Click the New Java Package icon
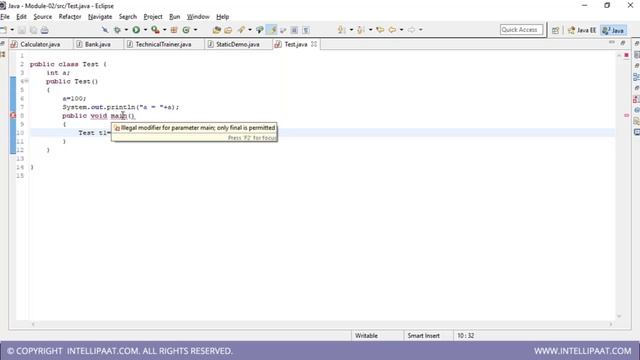Viewport: 640px width, 360px height. click(174, 30)
